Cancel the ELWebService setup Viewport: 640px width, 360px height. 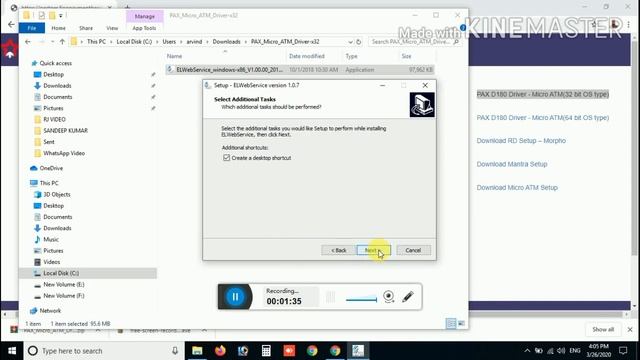[x=413, y=250]
